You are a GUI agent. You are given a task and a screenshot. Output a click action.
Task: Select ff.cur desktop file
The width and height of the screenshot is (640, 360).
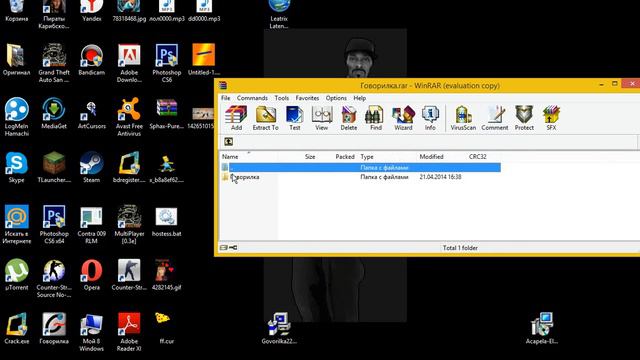coord(167,329)
